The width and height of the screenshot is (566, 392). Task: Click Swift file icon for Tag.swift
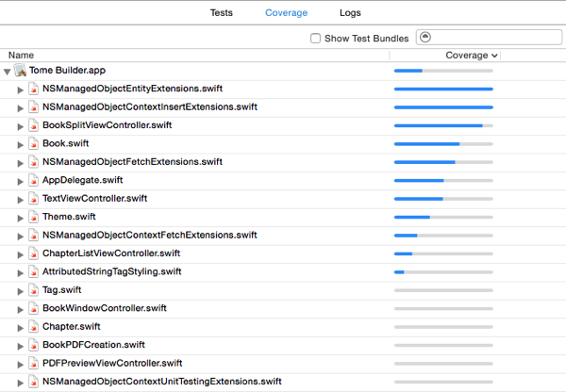point(34,290)
